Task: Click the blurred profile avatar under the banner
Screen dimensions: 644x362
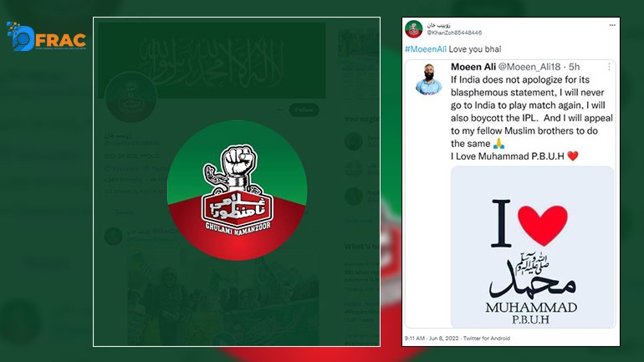Action: (131, 97)
